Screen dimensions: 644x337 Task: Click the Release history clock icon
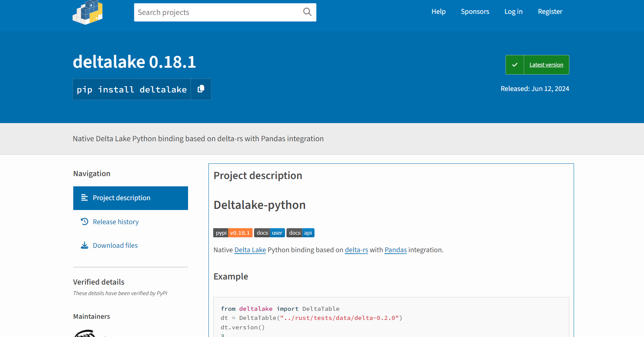85,222
